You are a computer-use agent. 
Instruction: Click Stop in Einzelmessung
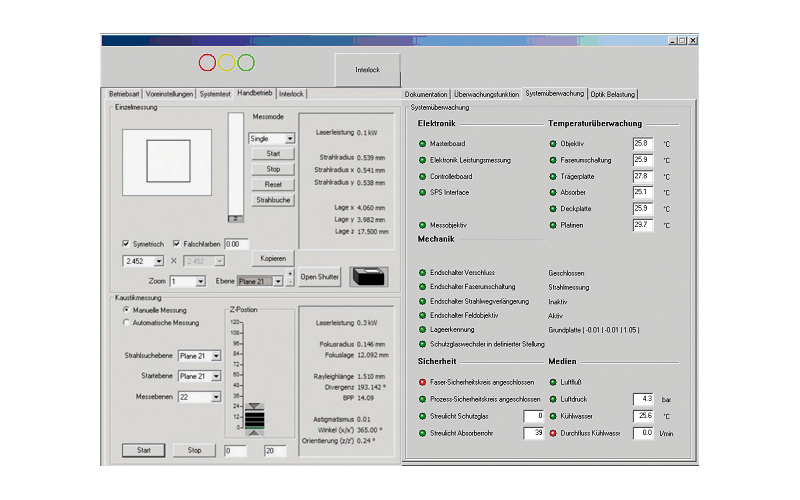pyautogui.click(x=273, y=169)
